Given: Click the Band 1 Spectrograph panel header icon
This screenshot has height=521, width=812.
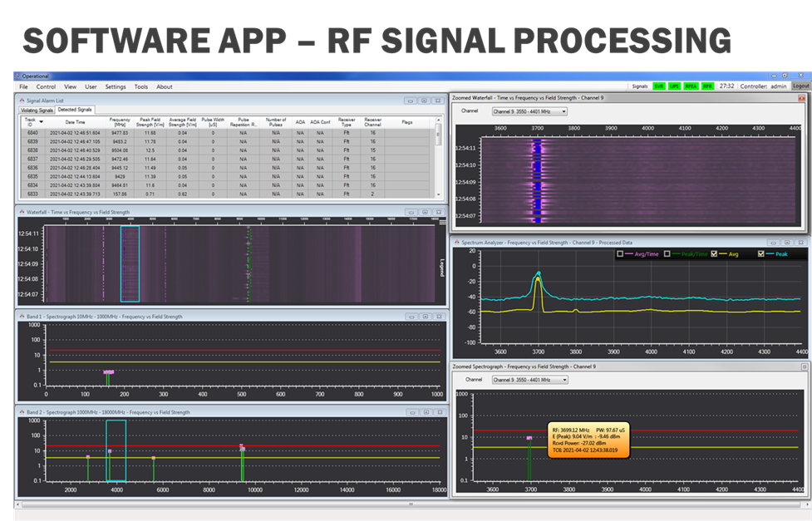Looking at the screenshot, I should coord(22,316).
